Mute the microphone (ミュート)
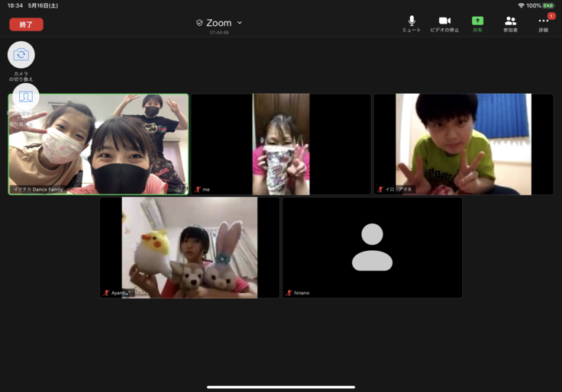The image size is (562, 392). 412,24
